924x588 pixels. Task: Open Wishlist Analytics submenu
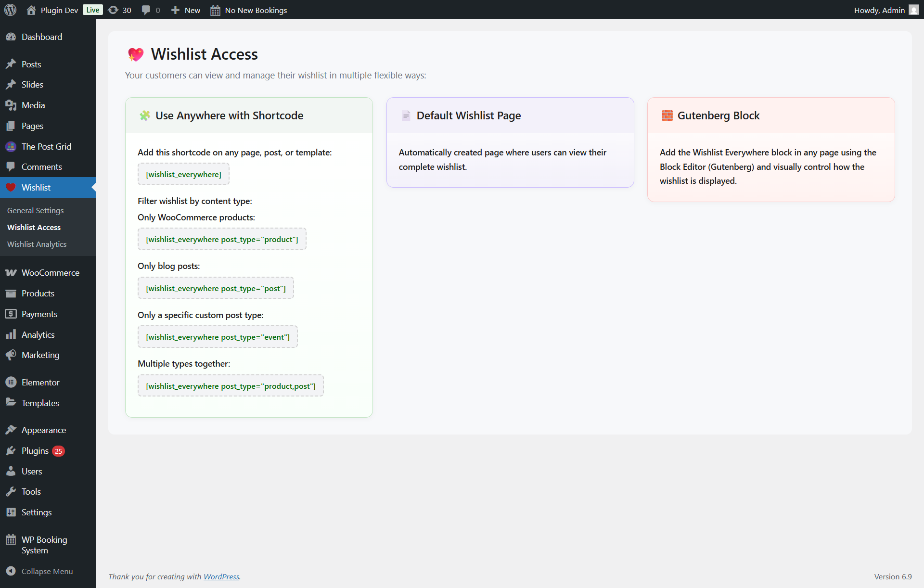click(37, 244)
